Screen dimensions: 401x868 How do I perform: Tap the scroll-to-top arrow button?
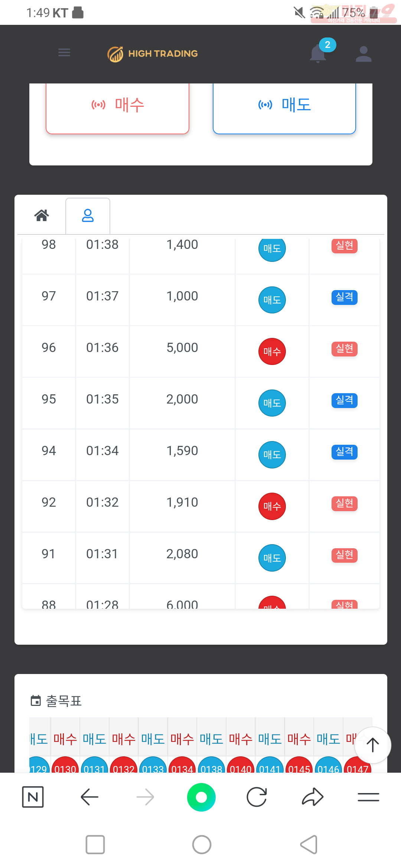click(373, 745)
